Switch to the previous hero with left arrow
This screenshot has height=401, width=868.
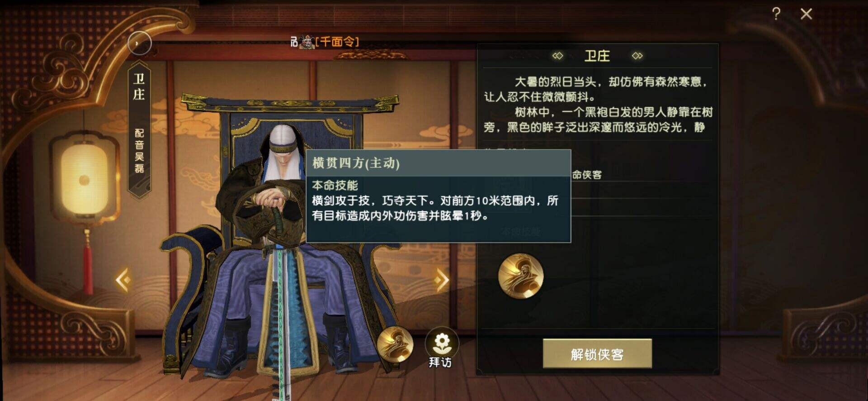[x=123, y=280]
